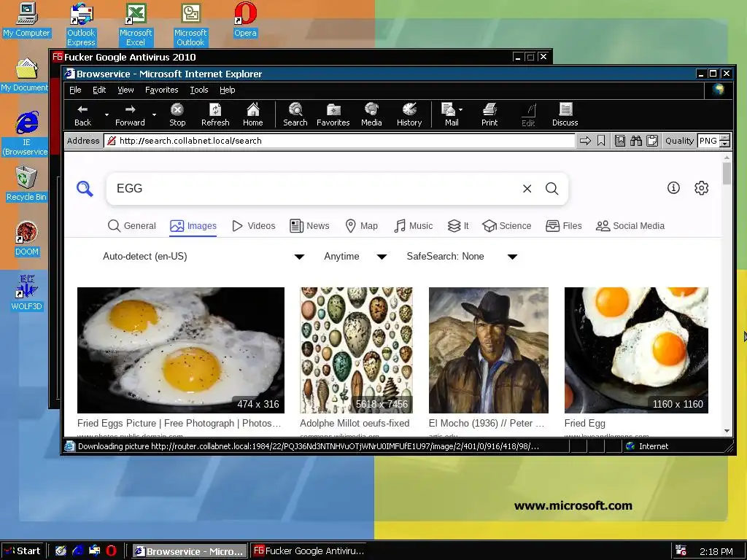Open the View menu
Viewport: 747px width, 560px height.
point(125,90)
